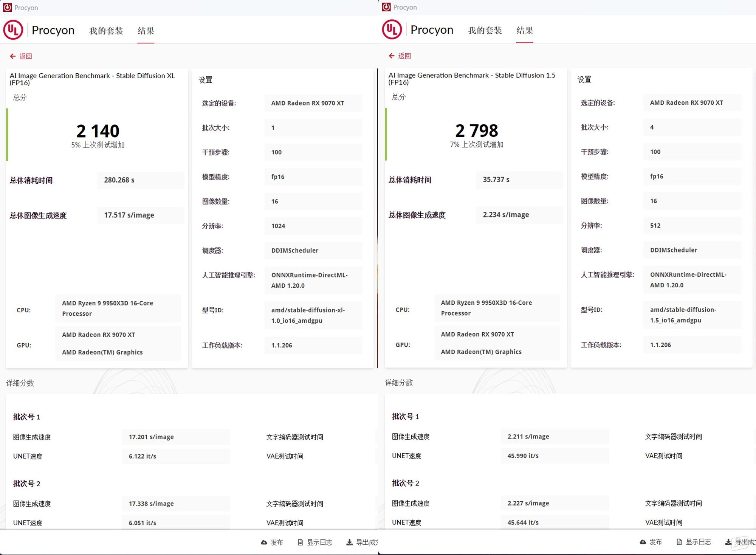Viewport: 756px width, 555px height.
Task: Click 显示日志 button label in left window
Action: pyautogui.click(x=319, y=543)
